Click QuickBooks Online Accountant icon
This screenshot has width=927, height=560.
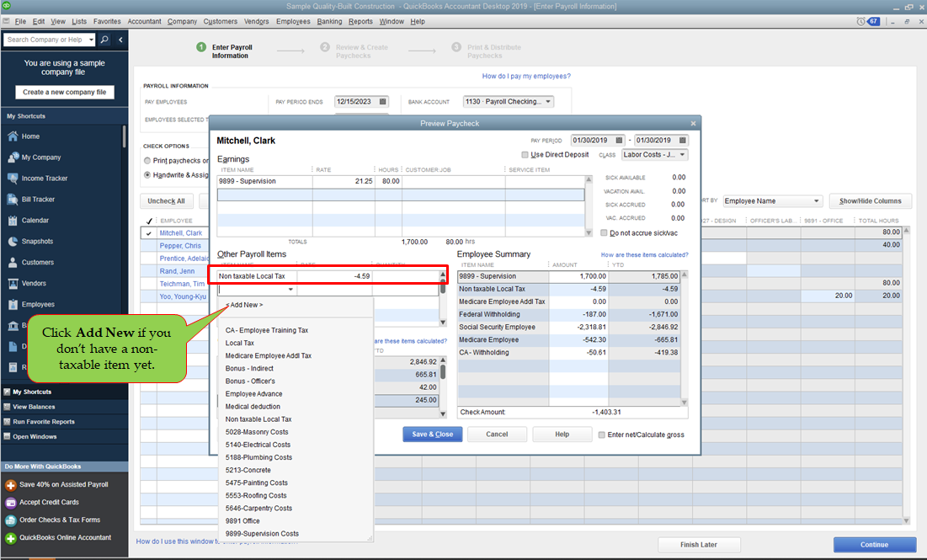(x=10, y=538)
